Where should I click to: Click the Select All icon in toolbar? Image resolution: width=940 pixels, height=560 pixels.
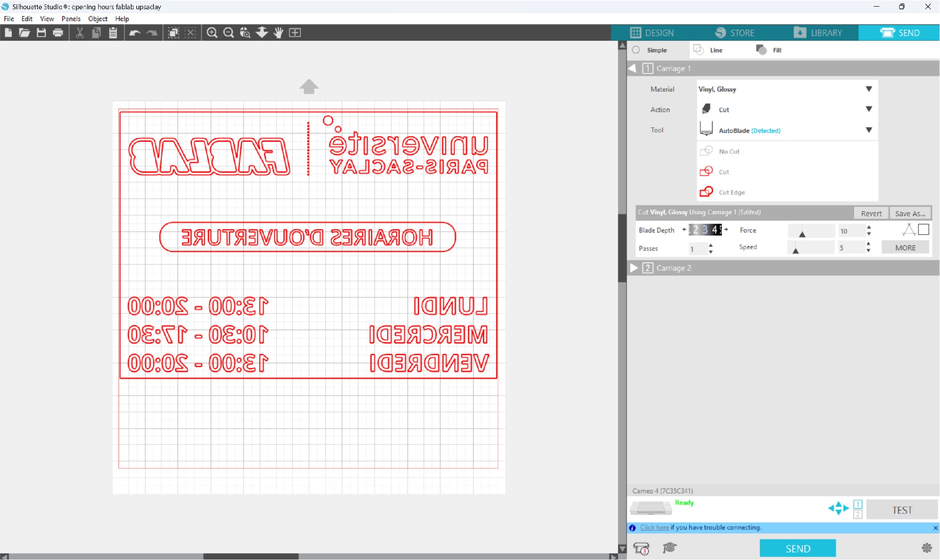(x=173, y=33)
